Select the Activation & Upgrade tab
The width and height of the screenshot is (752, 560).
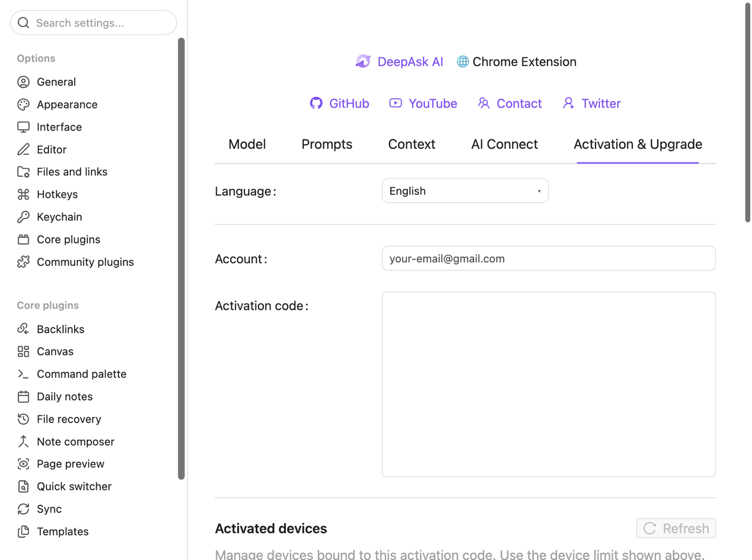638,144
